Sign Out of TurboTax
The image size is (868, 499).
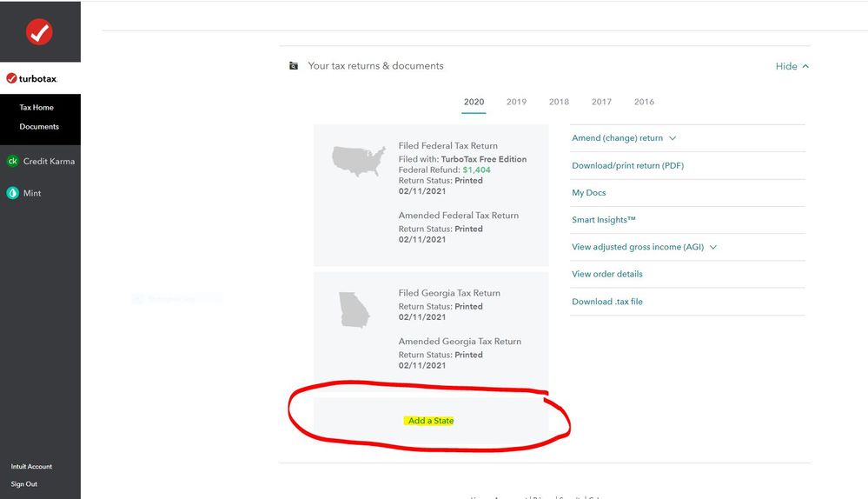point(23,484)
